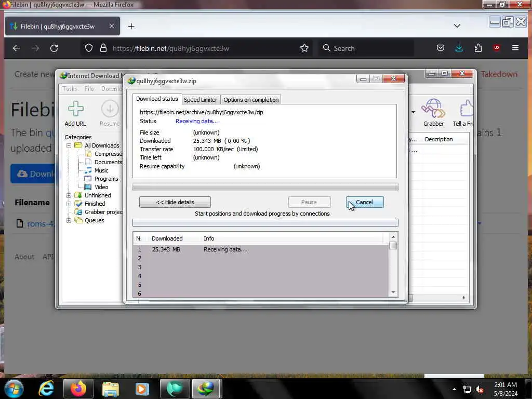This screenshot has width=532, height=399.
Task: Collapse the All Downloads tree node
Action: (x=69, y=145)
